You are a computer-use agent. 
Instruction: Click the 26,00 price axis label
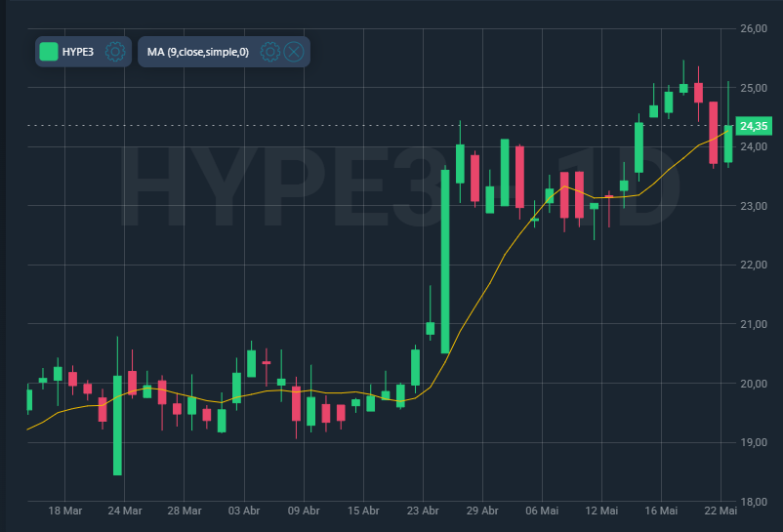click(x=754, y=28)
